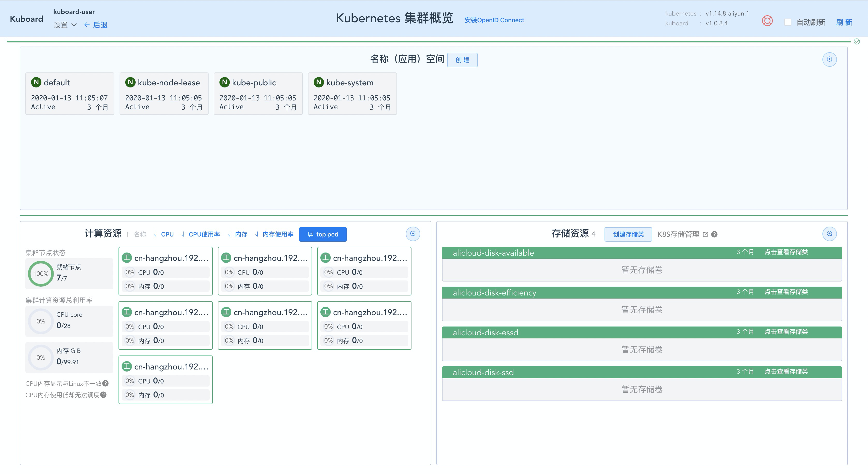Click the green N icon of default namespace
The height and width of the screenshot is (474, 868).
[x=36, y=82]
